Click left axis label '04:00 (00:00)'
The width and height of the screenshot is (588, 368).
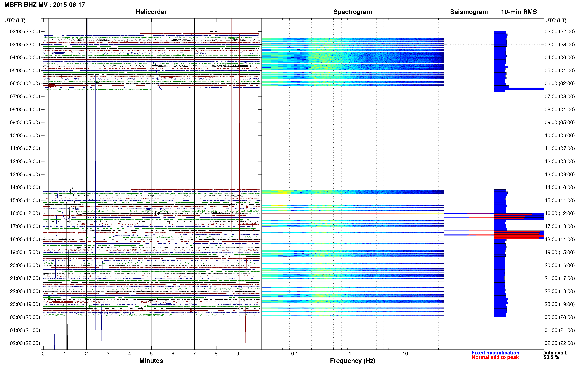pyautogui.click(x=25, y=57)
